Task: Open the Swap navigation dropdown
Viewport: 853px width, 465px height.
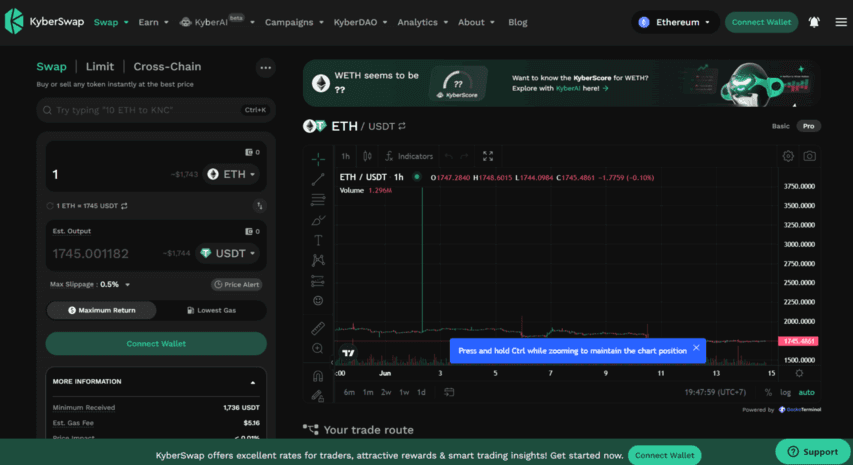Action: (x=111, y=22)
